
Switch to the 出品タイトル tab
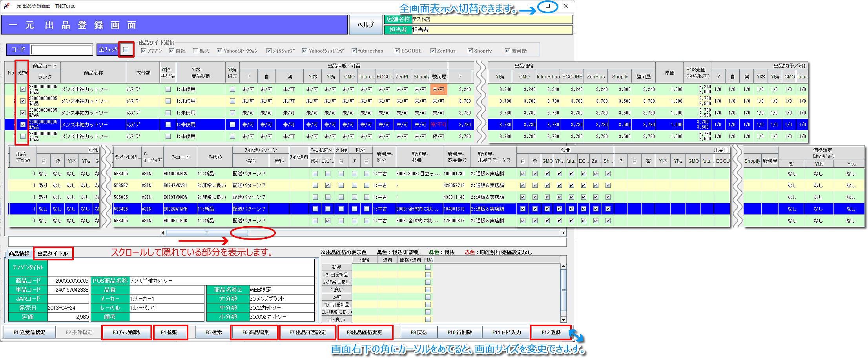click(53, 254)
